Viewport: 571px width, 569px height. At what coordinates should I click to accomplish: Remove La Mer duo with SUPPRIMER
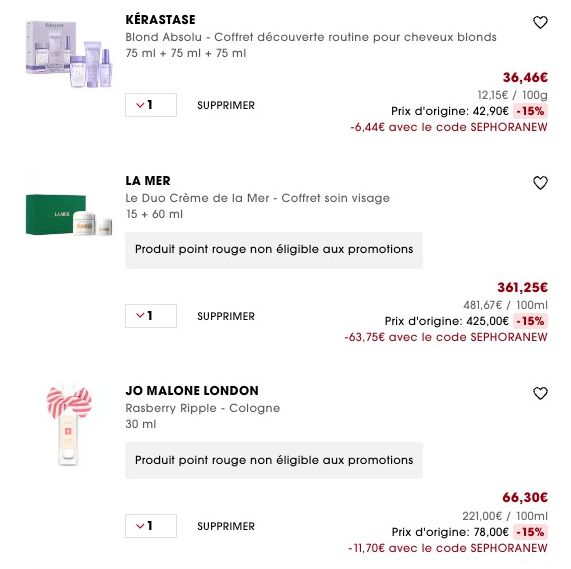226,316
